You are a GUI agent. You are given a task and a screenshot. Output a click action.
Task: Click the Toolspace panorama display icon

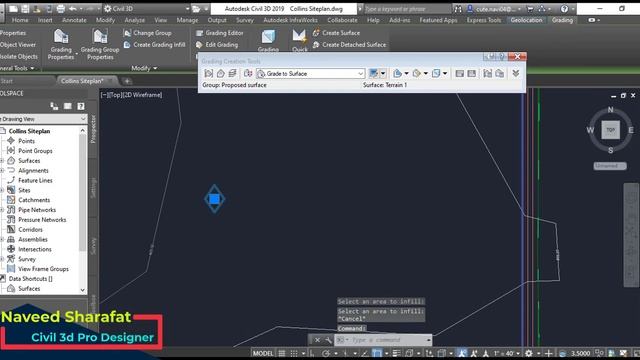(x=67, y=106)
